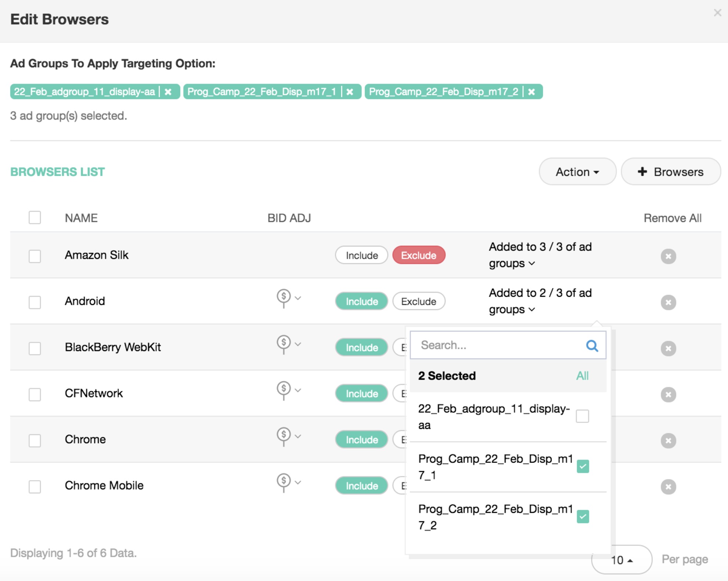728x581 pixels.
Task: Set Android to Exclude
Action: (419, 302)
